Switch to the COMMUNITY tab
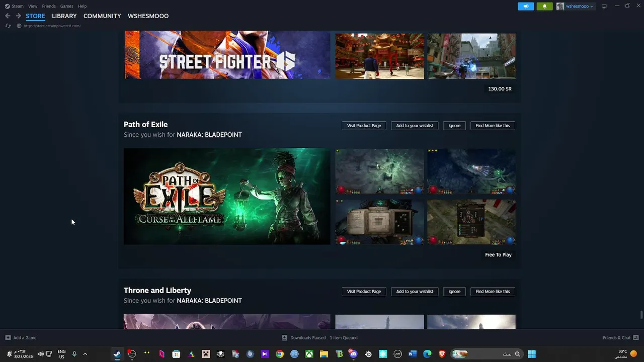The width and height of the screenshot is (644, 362). point(102,16)
